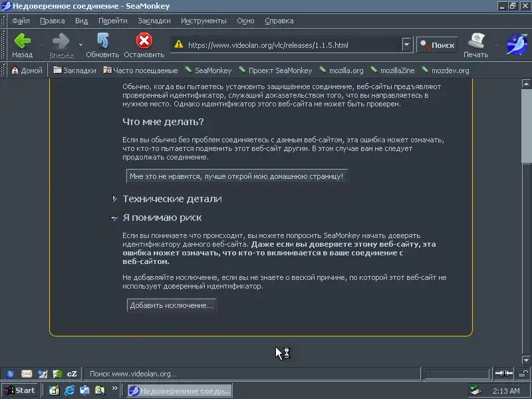The width and height of the screenshot is (532, 399).
Task: Open the Часто посещаемые folder
Action: [x=140, y=70]
